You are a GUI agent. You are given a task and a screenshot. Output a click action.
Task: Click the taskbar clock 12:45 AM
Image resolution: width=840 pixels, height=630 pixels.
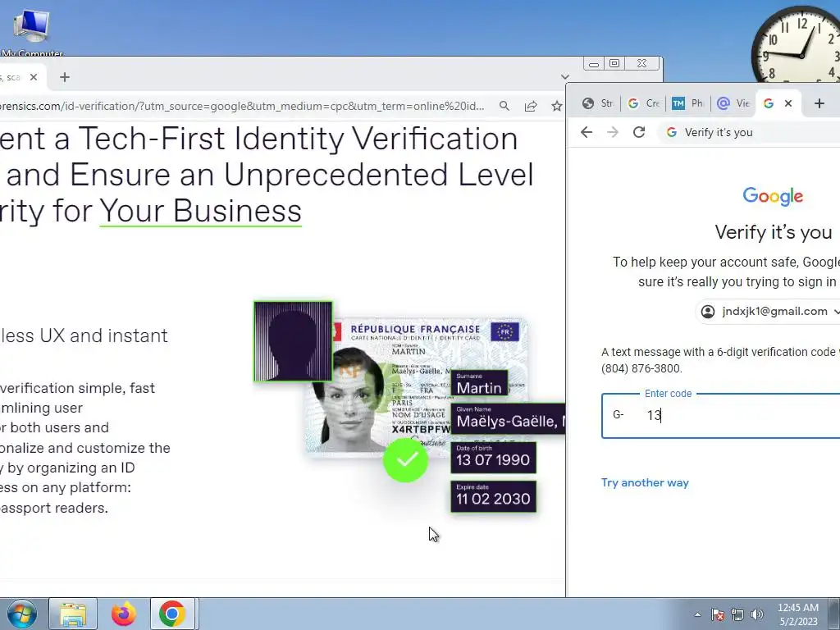(x=798, y=614)
